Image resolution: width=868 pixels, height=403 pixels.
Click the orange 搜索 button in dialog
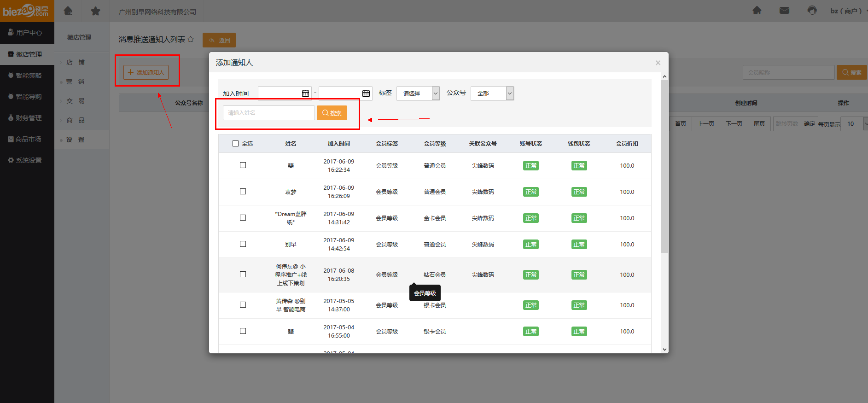click(x=332, y=113)
